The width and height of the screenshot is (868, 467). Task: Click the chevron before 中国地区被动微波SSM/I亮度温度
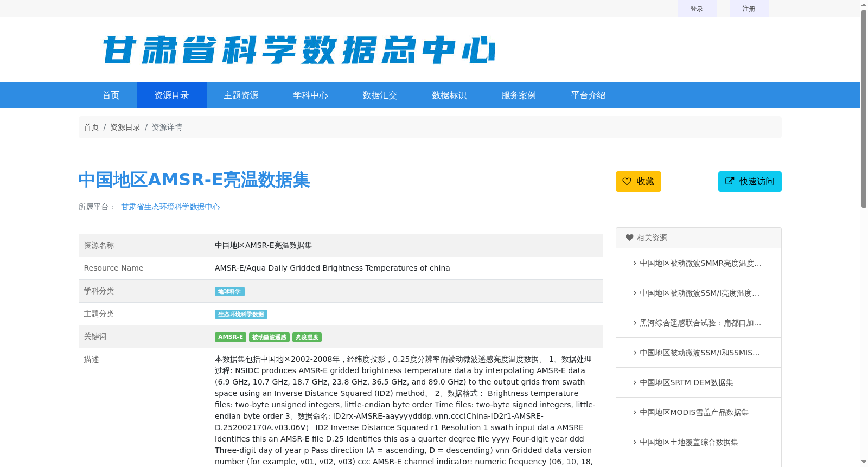[635, 293]
